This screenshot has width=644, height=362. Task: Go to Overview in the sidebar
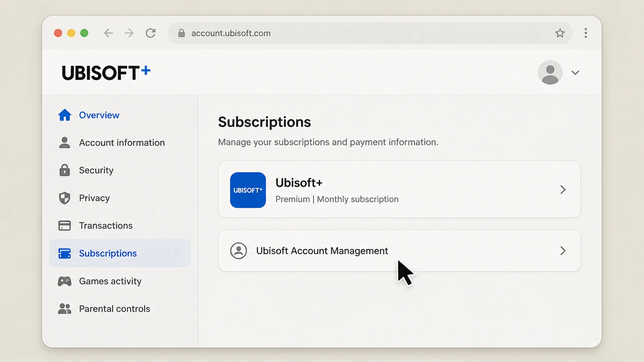pyautogui.click(x=120, y=115)
